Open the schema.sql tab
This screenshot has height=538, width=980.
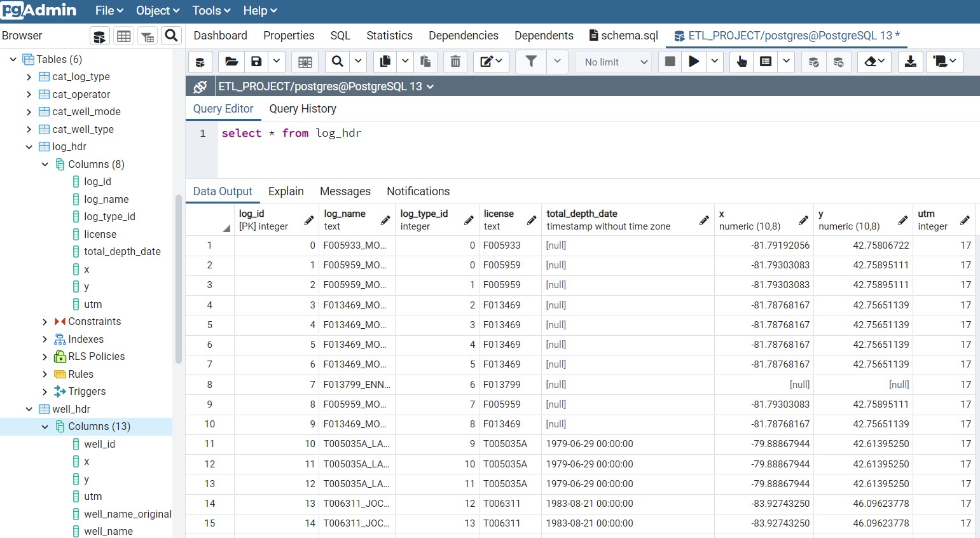tap(624, 36)
